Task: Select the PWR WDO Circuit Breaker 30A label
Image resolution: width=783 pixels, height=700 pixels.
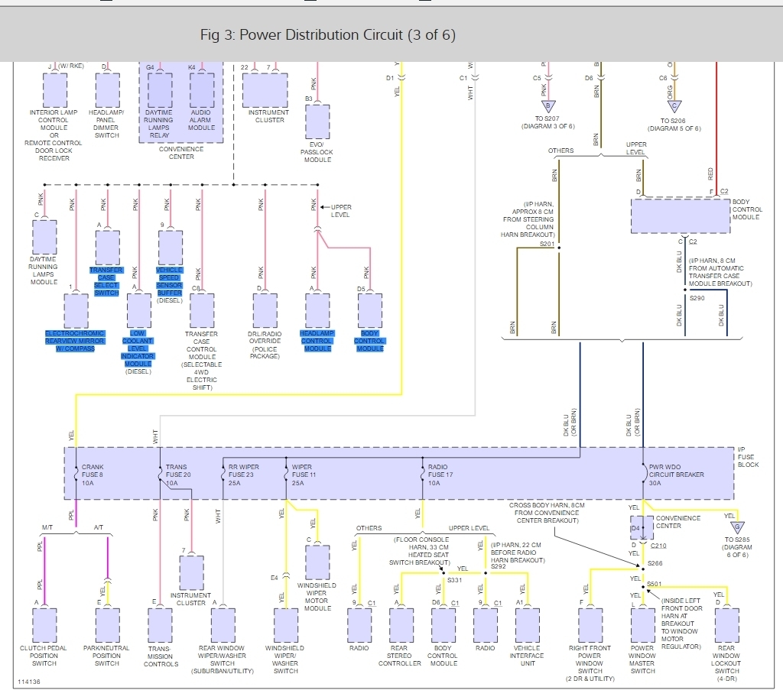Action: [676, 475]
